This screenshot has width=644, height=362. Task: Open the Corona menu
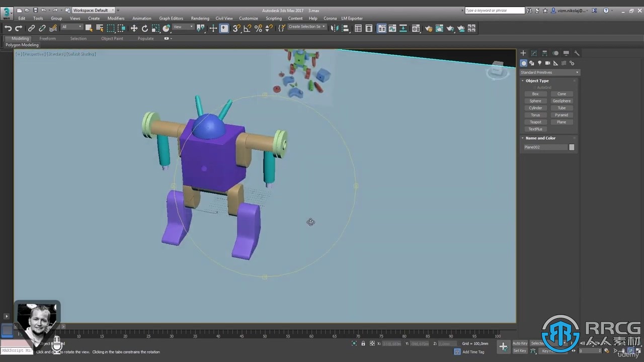click(x=330, y=18)
